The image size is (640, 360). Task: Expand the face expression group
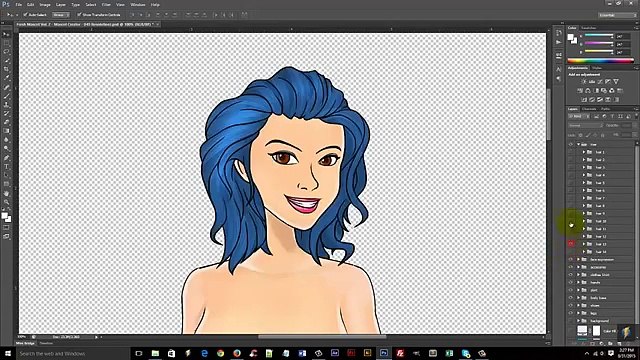tap(578, 259)
